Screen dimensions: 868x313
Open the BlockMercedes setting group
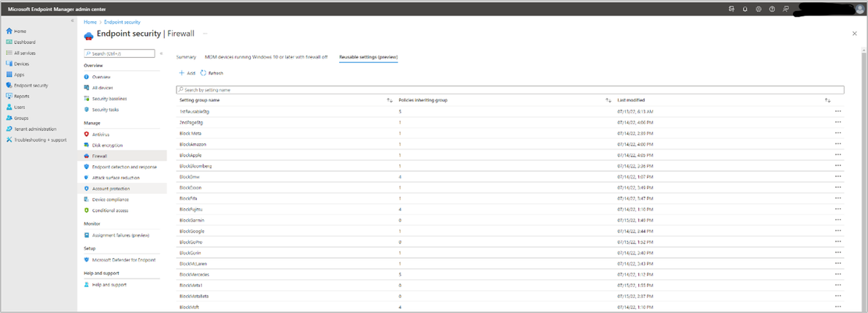click(x=195, y=275)
